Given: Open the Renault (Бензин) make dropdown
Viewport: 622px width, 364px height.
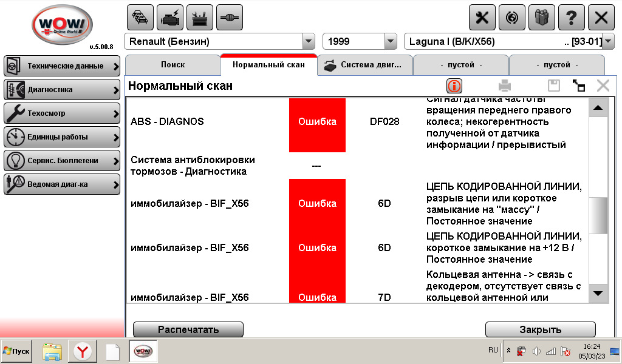Looking at the screenshot, I should [309, 41].
